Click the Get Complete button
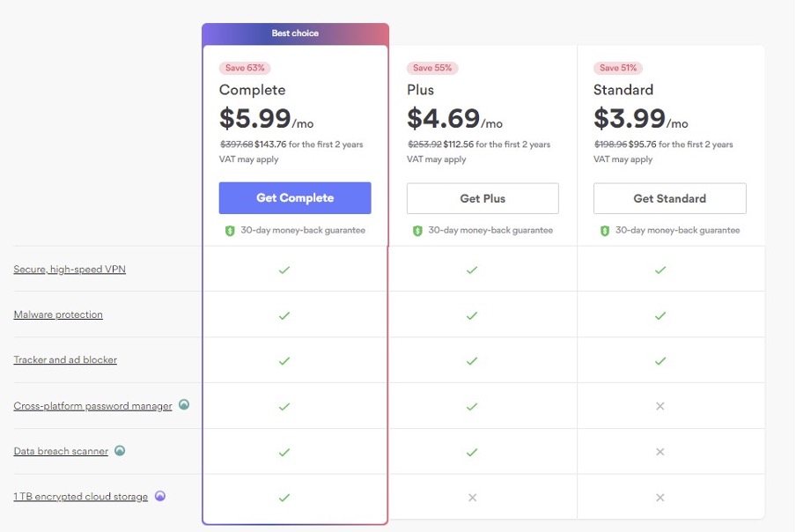The height and width of the screenshot is (532, 796). coord(295,197)
